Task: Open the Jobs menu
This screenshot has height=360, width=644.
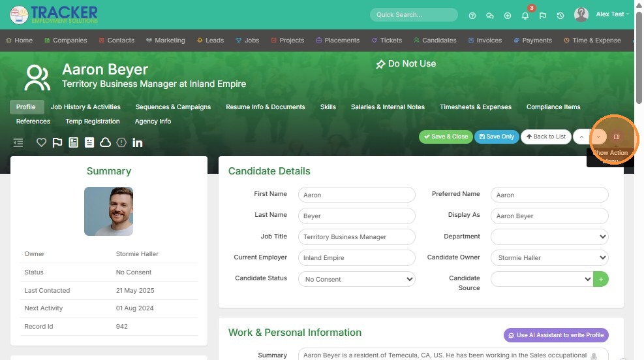Action: [247, 41]
